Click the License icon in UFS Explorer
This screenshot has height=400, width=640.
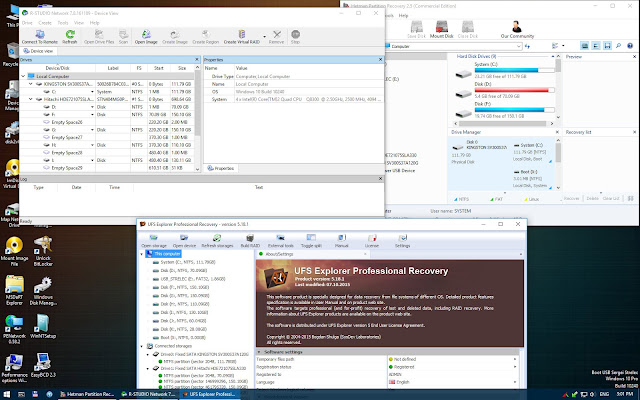[372, 238]
